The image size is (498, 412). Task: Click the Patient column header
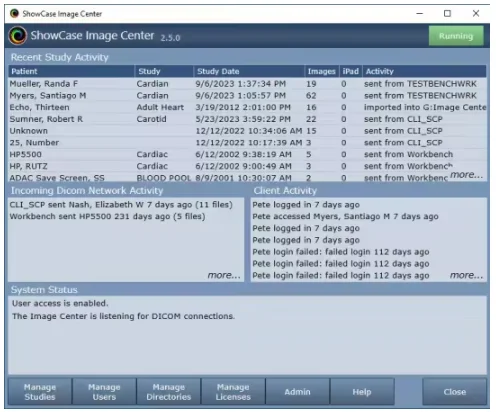[x=71, y=71]
